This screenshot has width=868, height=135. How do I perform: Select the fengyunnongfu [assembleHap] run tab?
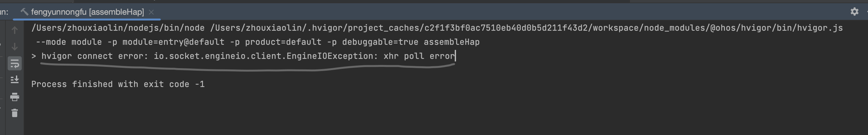click(x=87, y=12)
